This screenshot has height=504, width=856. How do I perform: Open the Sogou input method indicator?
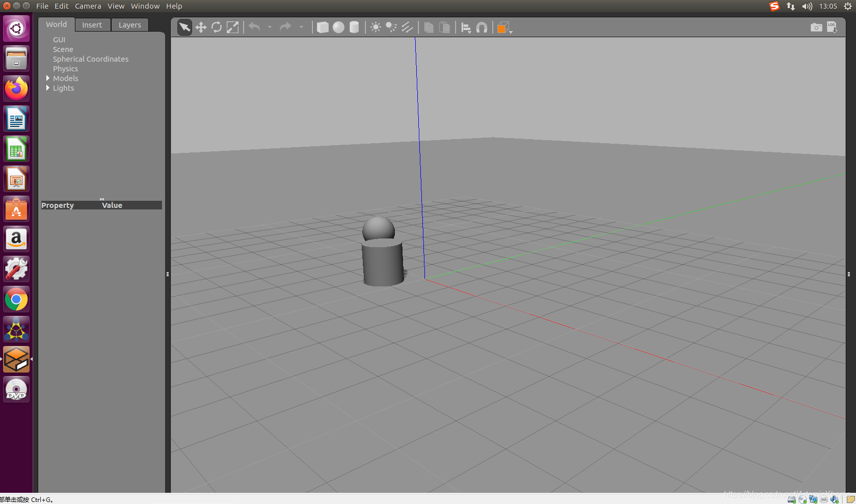pyautogui.click(x=774, y=6)
